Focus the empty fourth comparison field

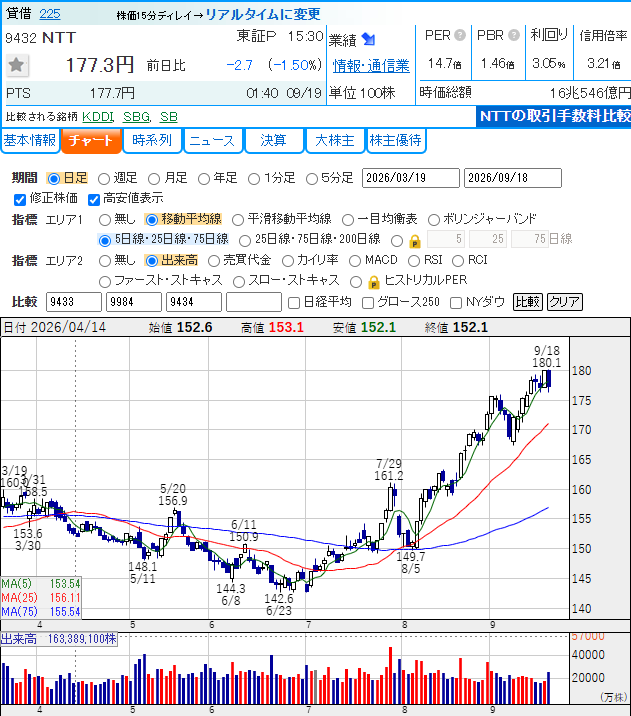pyautogui.click(x=254, y=302)
